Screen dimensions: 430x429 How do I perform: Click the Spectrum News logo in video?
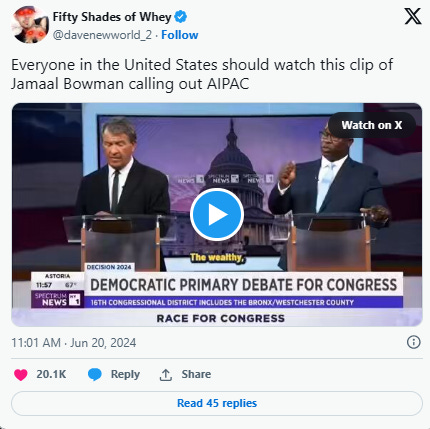click(57, 299)
